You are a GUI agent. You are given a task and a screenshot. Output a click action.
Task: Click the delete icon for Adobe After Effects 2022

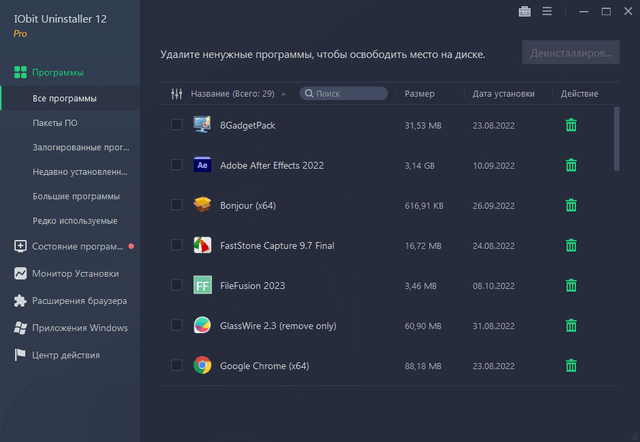(571, 165)
